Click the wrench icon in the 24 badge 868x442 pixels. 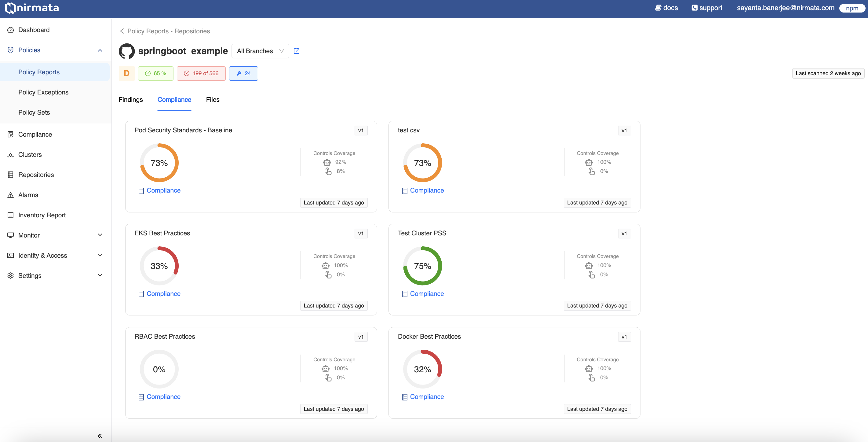coord(239,73)
